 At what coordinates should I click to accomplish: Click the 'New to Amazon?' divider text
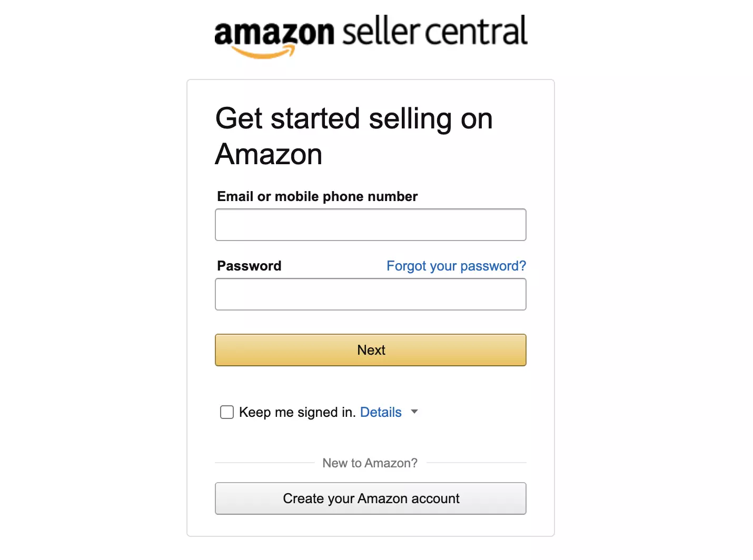click(370, 463)
